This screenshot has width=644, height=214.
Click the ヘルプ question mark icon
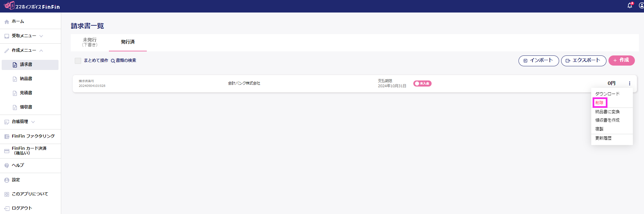7,165
